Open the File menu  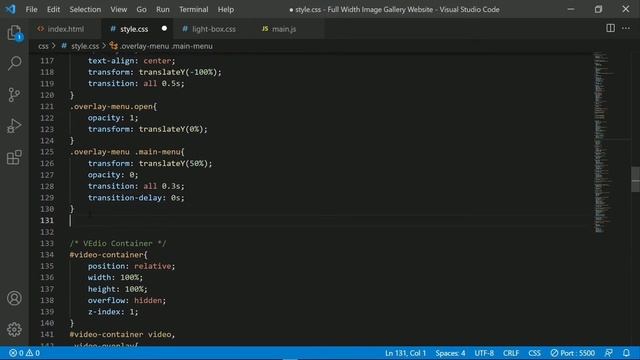click(31, 9)
